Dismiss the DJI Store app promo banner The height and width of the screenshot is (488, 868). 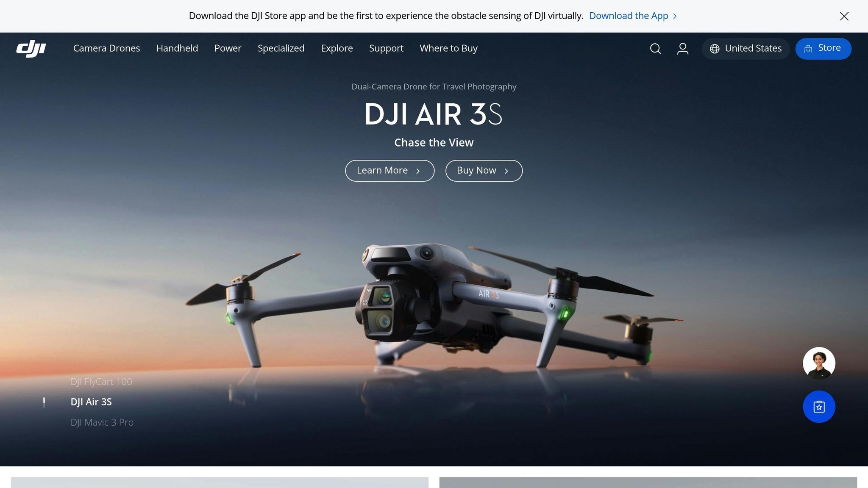[844, 16]
